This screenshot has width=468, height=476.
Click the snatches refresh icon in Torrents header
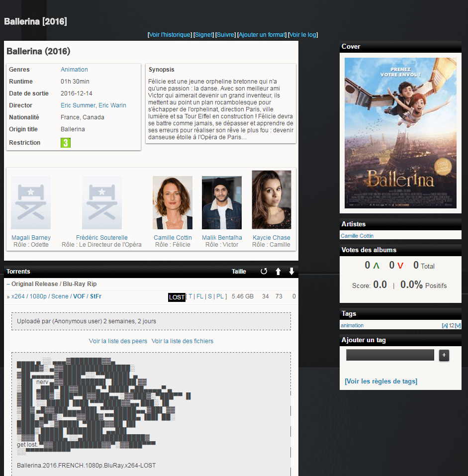264,271
